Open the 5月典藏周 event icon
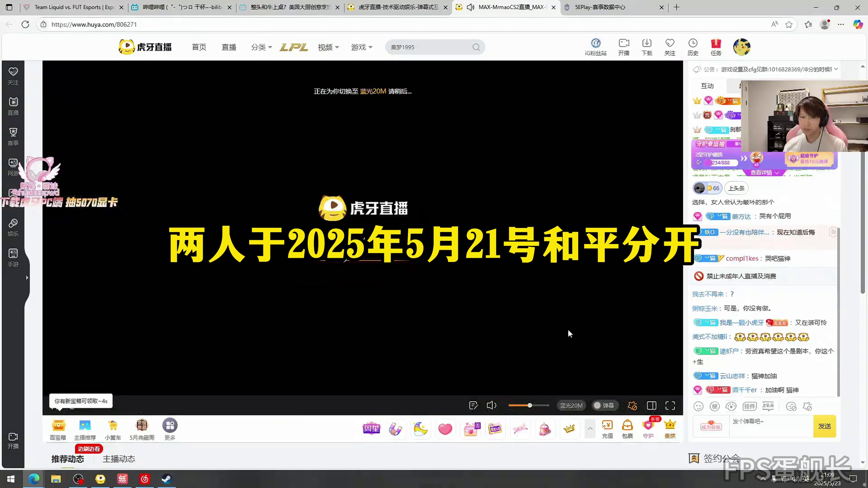868x488 pixels. tap(142, 430)
